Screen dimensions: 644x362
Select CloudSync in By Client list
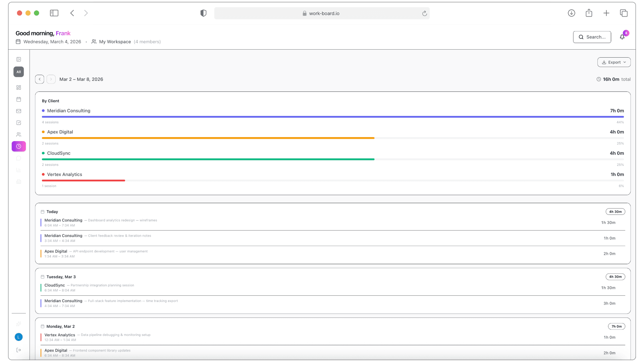tap(59, 153)
